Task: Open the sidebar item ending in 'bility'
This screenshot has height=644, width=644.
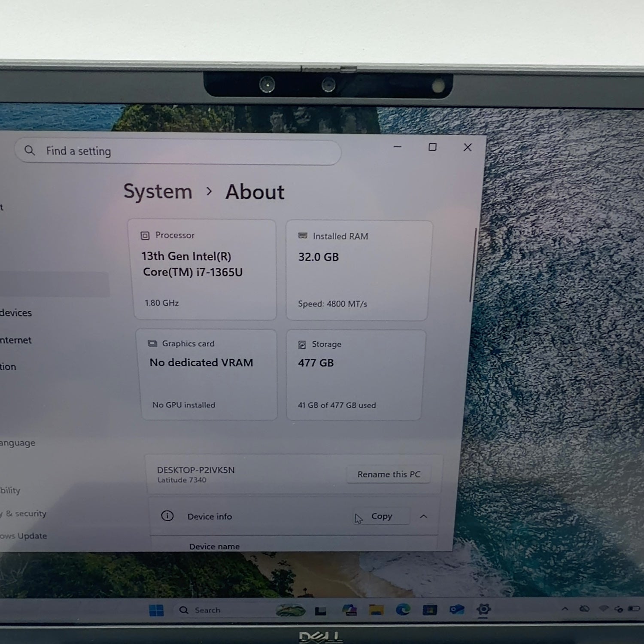Action: pyautogui.click(x=10, y=490)
